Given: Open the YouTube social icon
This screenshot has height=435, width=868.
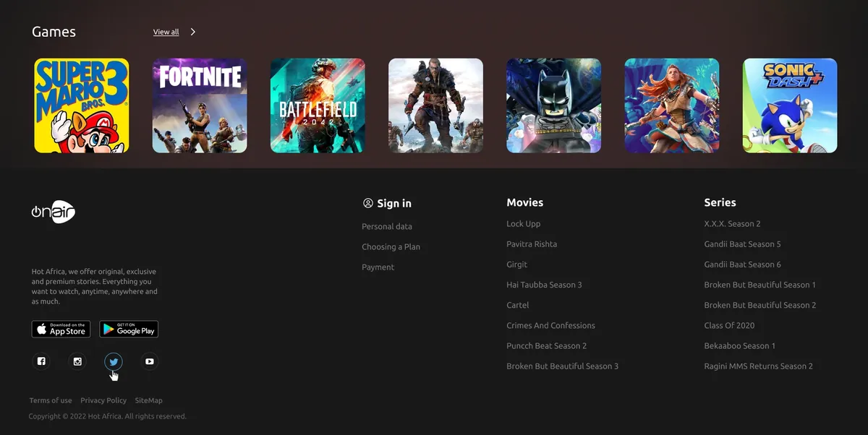Looking at the screenshot, I should pyautogui.click(x=149, y=361).
